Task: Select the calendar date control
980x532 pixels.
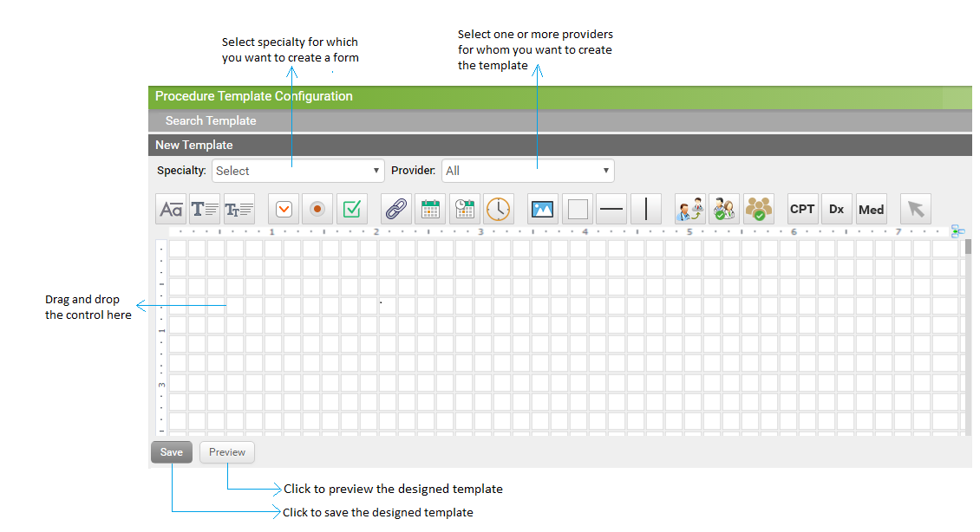Action: (431, 209)
